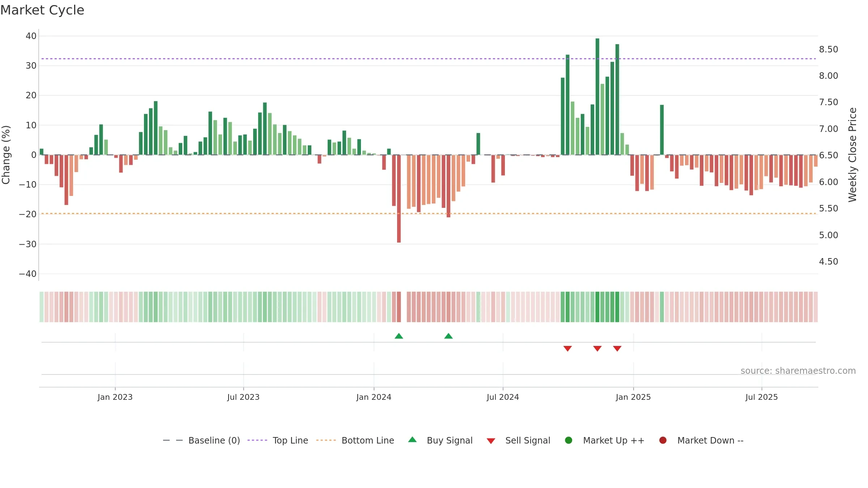Click the Jul 2023 axis label
The width and height of the screenshot is (868, 488).
point(243,397)
